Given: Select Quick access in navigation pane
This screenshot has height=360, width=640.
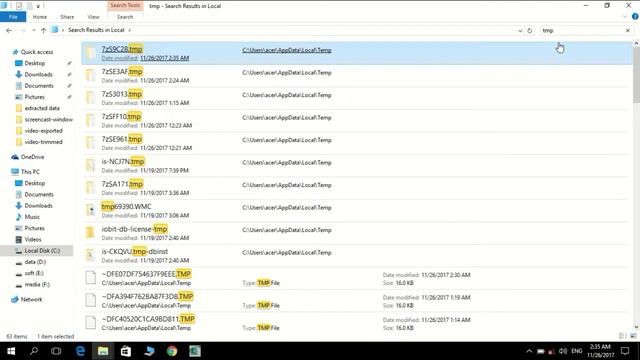Looking at the screenshot, I should click(x=36, y=52).
